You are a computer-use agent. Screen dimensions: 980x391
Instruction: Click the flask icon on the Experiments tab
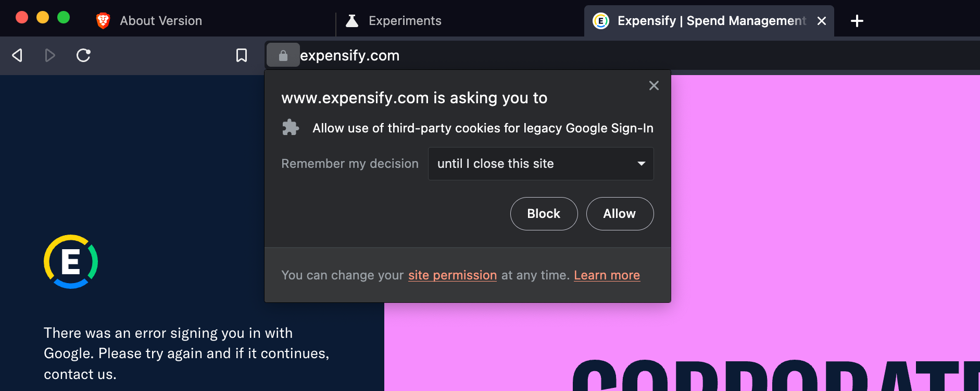tap(353, 20)
